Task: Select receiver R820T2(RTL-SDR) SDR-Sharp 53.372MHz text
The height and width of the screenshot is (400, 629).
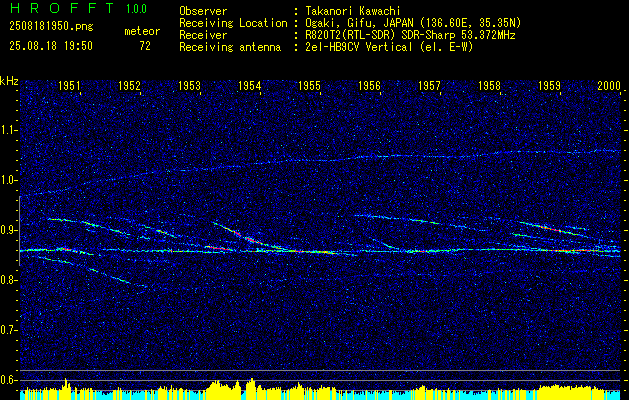Action: click(x=410, y=35)
